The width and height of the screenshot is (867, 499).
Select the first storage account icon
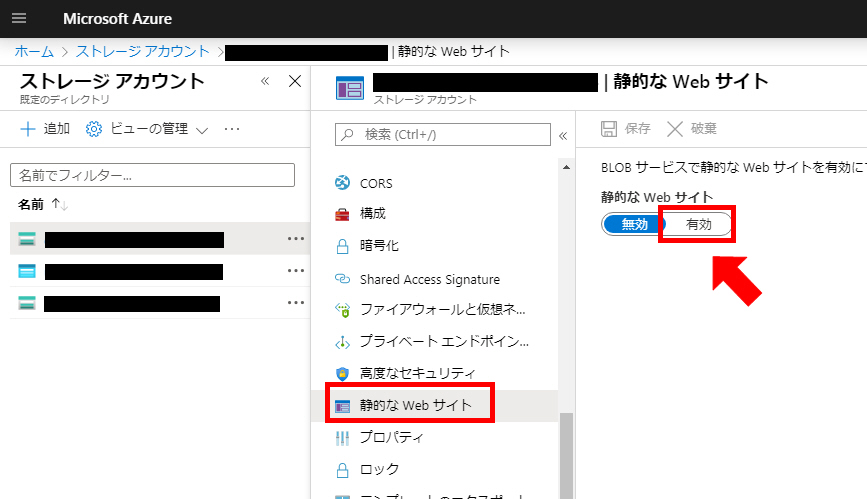click(x=27, y=239)
